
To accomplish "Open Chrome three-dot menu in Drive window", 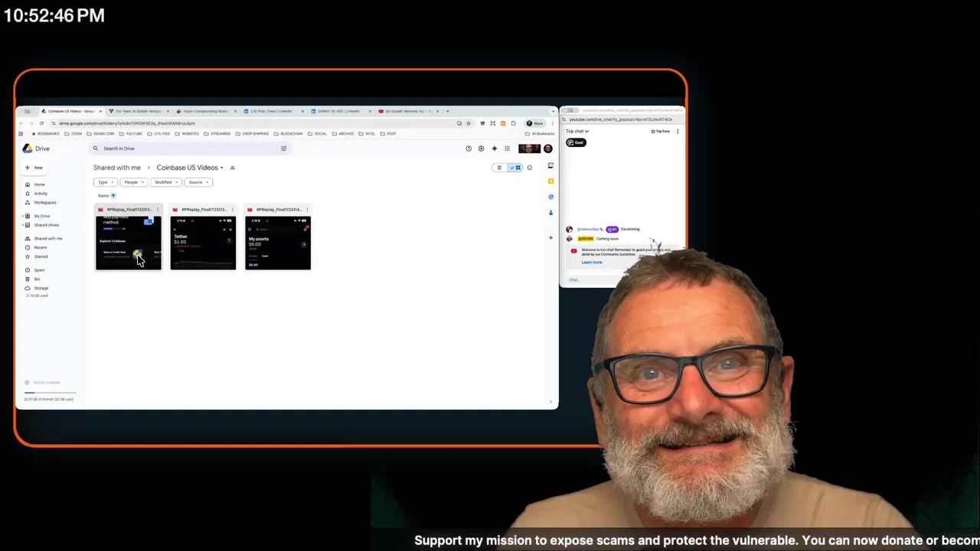I will coord(552,123).
